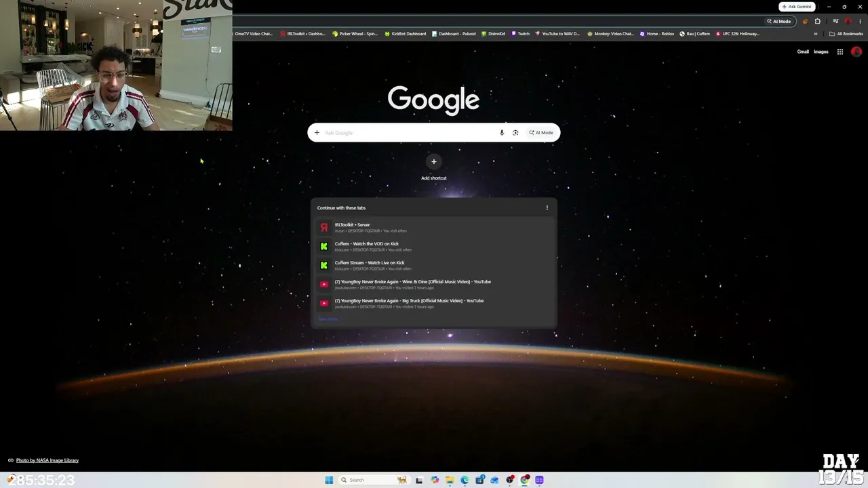This screenshot has width=868, height=488.
Task: Open YoungBoy 'Big Truck' YouTube entry
Action: point(434,303)
